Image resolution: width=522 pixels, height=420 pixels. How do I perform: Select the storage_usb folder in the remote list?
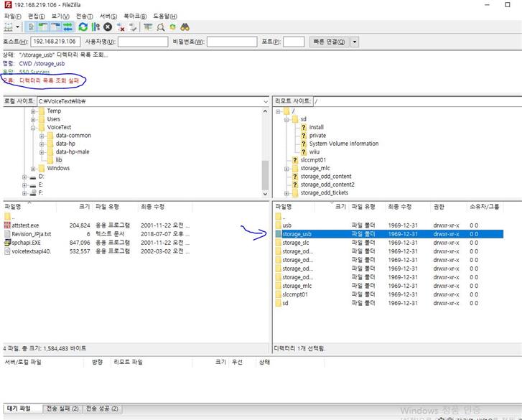coord(297,234)
